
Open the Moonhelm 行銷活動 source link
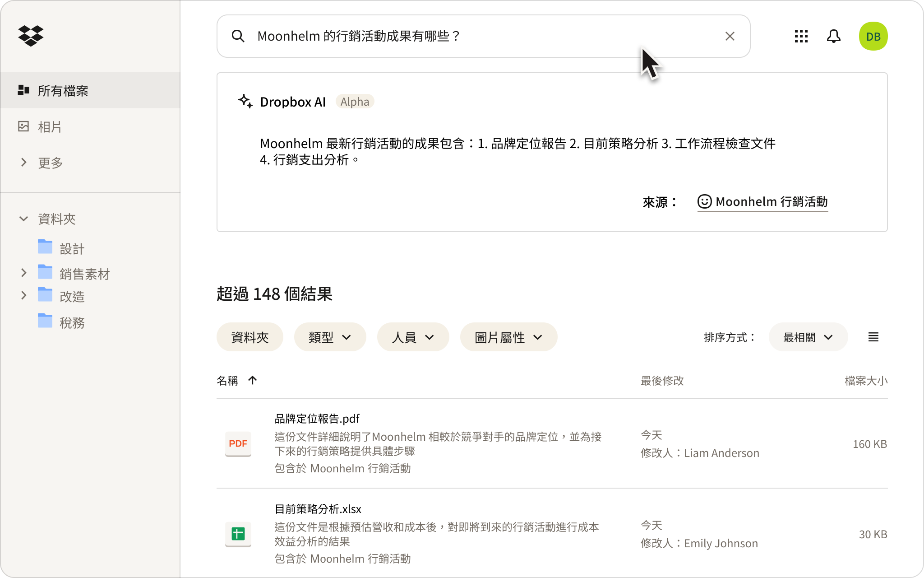(x=762, y=201)
